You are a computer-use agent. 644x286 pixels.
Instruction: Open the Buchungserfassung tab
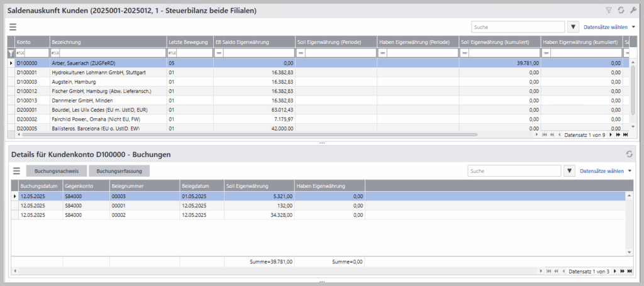[119, 171]
